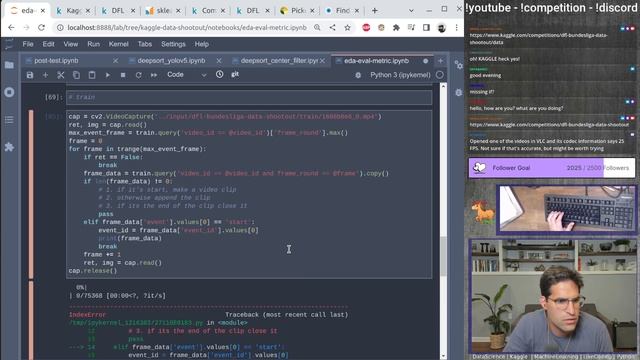This screenshot has height=360, width=640.
Task: Switch to the Pick browser tab
Action: point(297,11)
